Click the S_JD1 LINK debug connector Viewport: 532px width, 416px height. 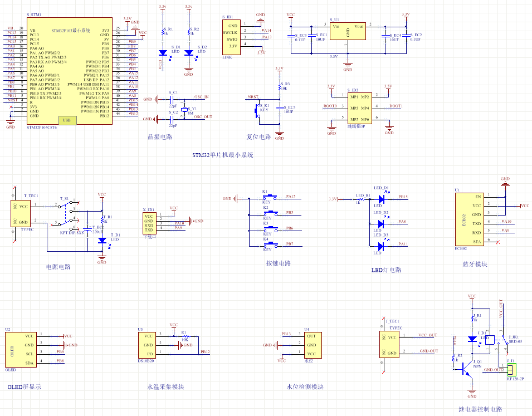tap(231, 37)
